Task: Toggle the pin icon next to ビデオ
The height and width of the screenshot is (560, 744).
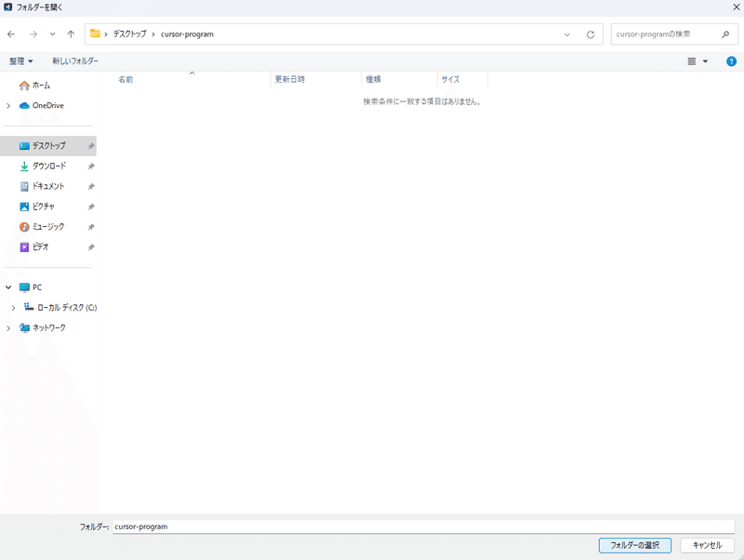Action: (x=90, y=247)
